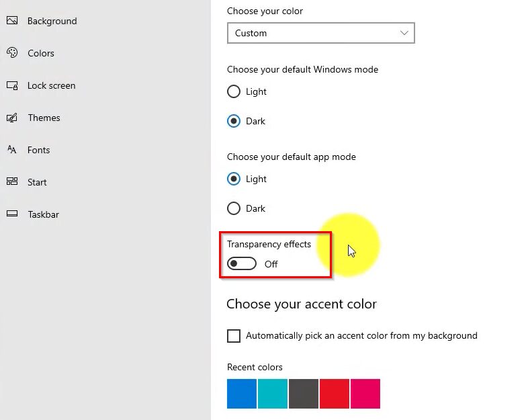Click the Lock screen monitor icon
Viewport: 526px width, 420px height.
(12, 85)
